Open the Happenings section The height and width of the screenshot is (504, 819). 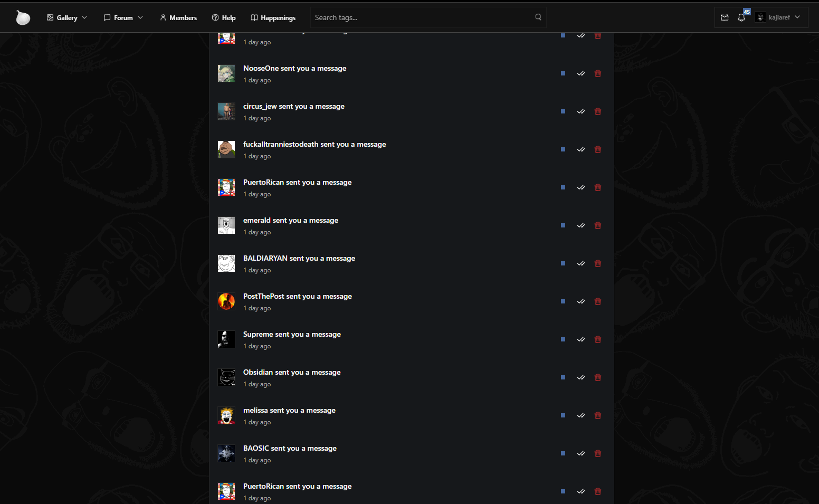273,17
